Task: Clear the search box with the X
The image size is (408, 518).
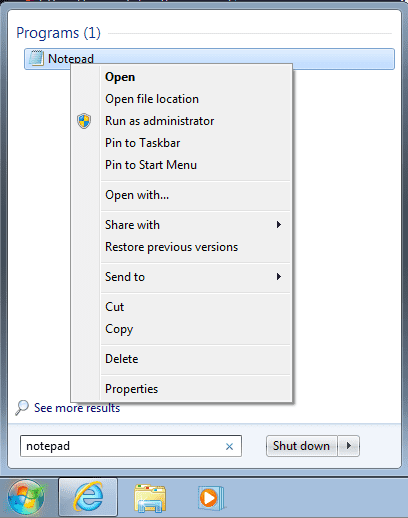Action: coord(229,446)
